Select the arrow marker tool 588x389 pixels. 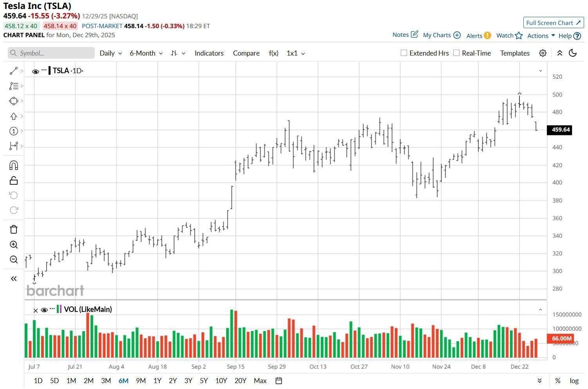(14, 116)
